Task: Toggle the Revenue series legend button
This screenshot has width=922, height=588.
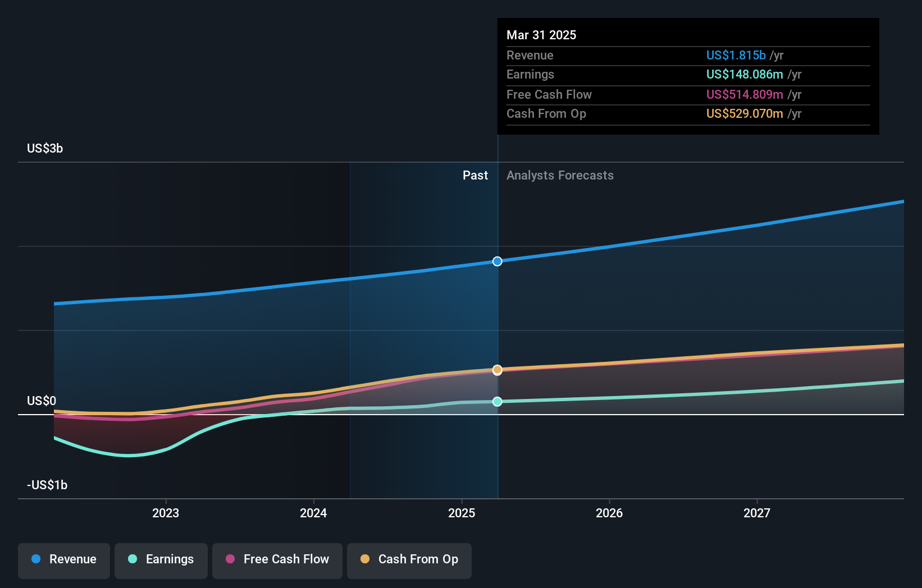Action: click(x=64, y=561)
